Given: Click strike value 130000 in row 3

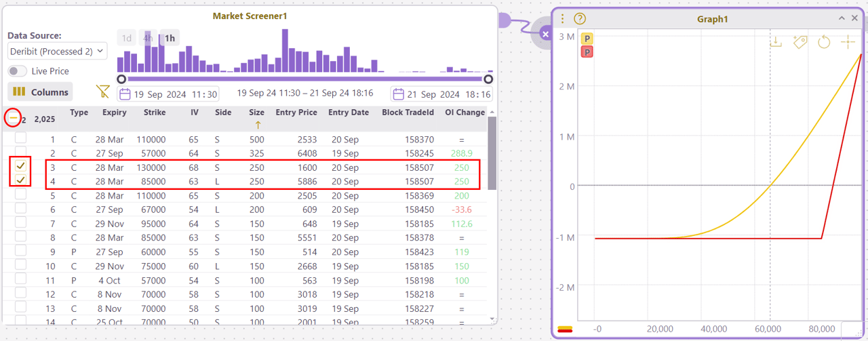Looking at the screenshot, I should 150,167.
